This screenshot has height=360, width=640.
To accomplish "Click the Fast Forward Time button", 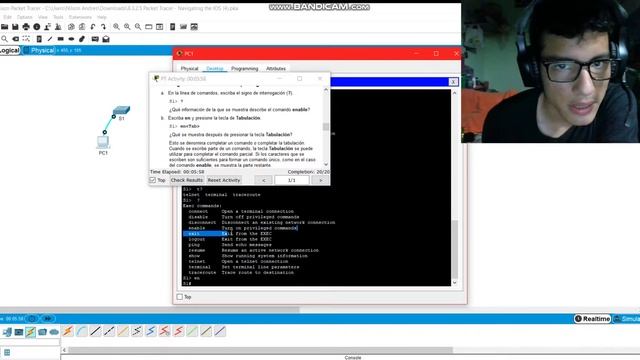I will click(48, 319).
